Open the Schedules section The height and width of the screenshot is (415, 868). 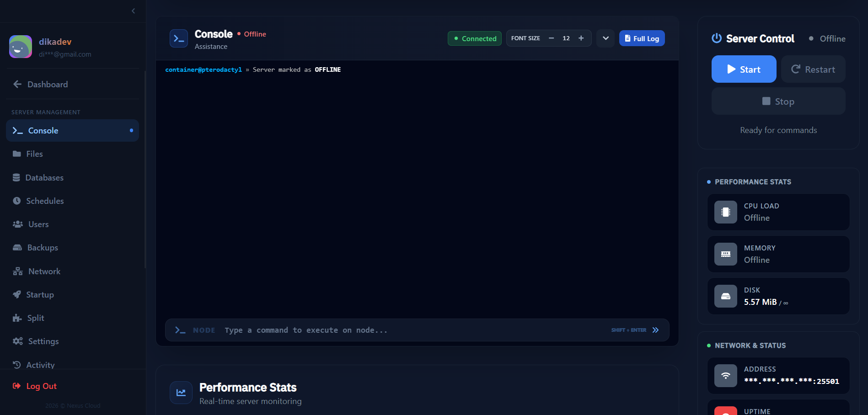coord(72,201)
